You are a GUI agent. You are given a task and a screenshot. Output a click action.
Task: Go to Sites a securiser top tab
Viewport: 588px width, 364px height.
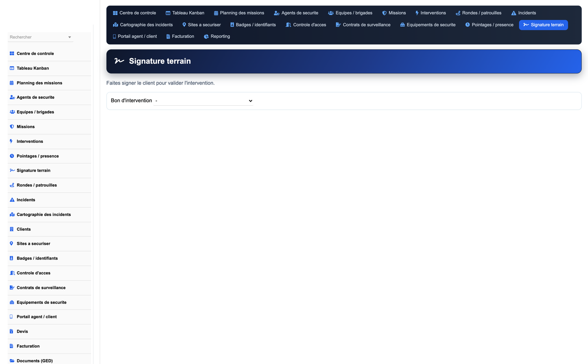tap(201, 25)
